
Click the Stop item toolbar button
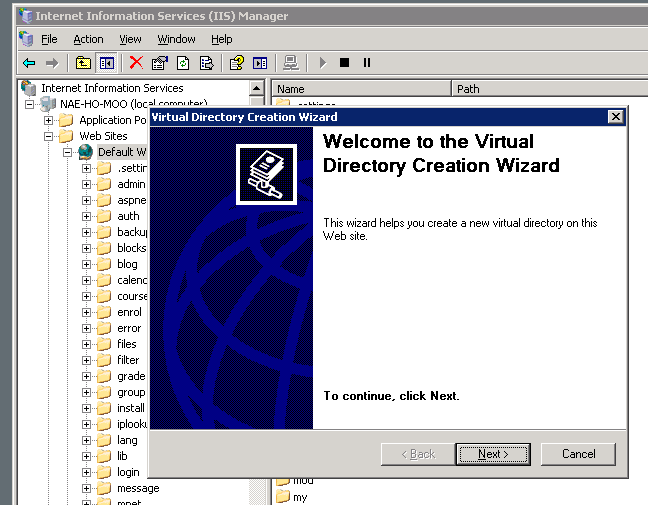344,63
